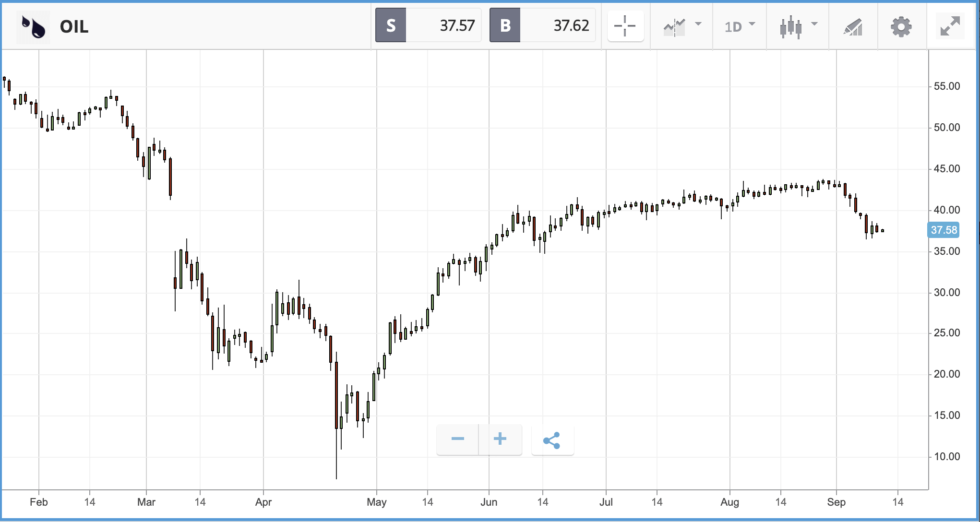This screenshot has height=522, width=980.
Task: Click the Jul date axis label
Action: [x=606, y=502]
